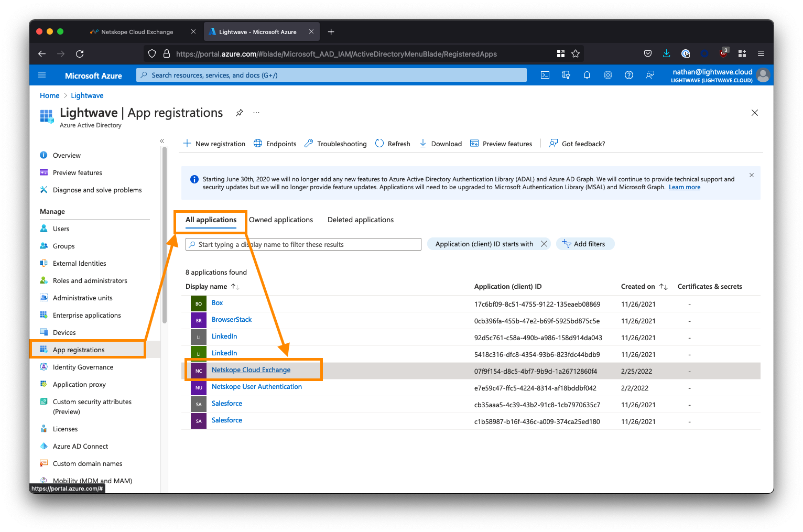Switch to the Owned applications tab

click(281, 220)
